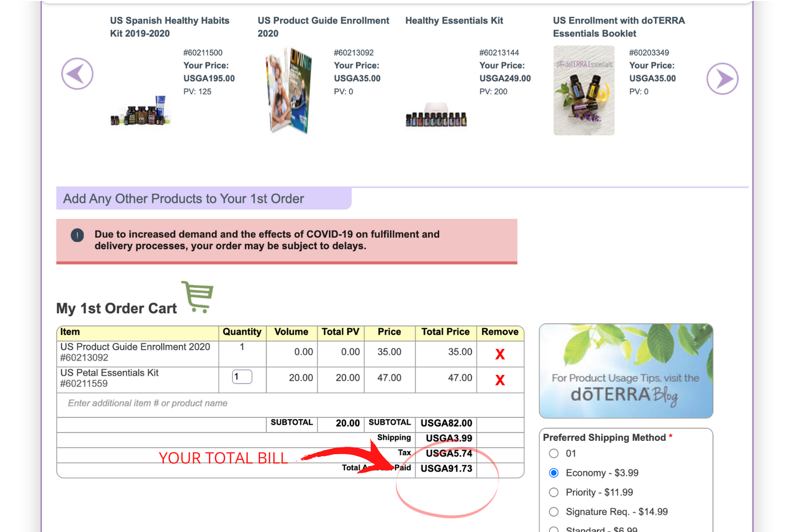Click the item number #60203349
788x532 pixels.
coord(649,53)
